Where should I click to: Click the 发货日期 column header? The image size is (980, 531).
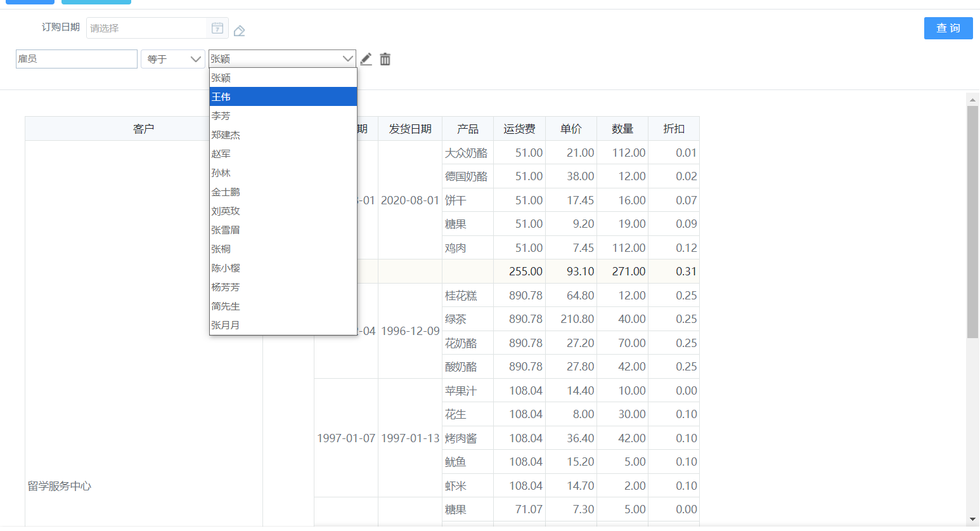[410, 129]
